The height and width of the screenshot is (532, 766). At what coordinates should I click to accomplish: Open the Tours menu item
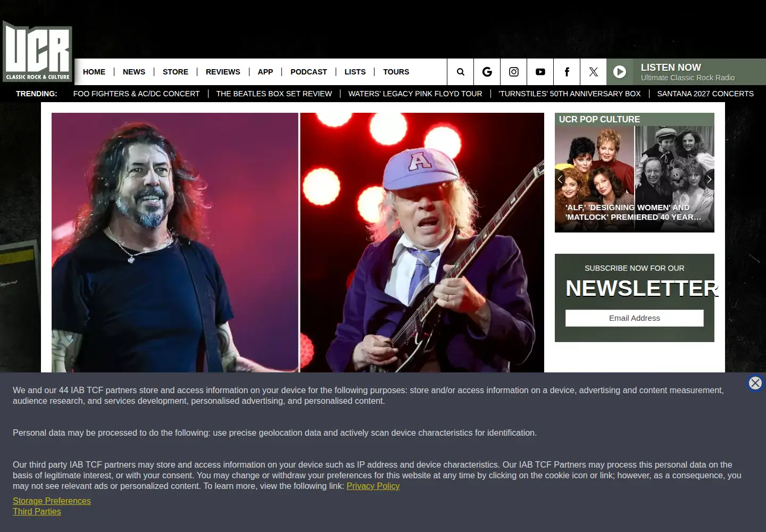[396, 72]
